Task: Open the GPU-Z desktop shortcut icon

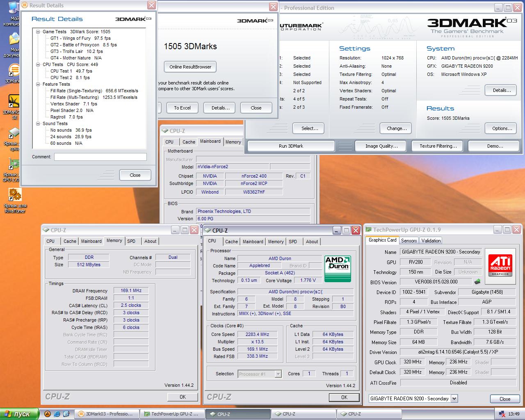Action: (x=14, y=164)
